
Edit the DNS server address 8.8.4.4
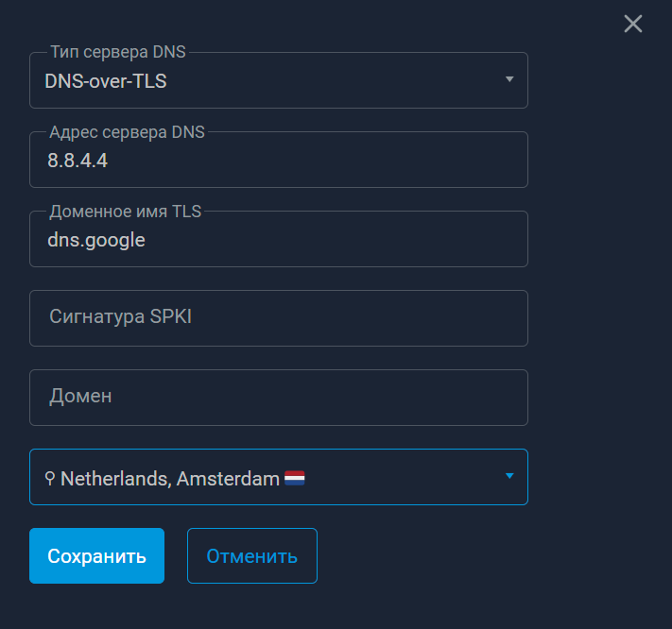tap(279, 160)
